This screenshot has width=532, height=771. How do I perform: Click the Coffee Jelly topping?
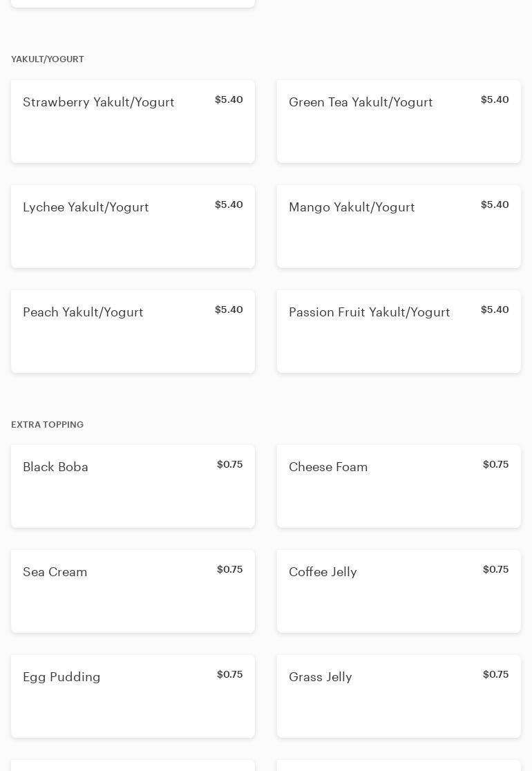point(399,591)
